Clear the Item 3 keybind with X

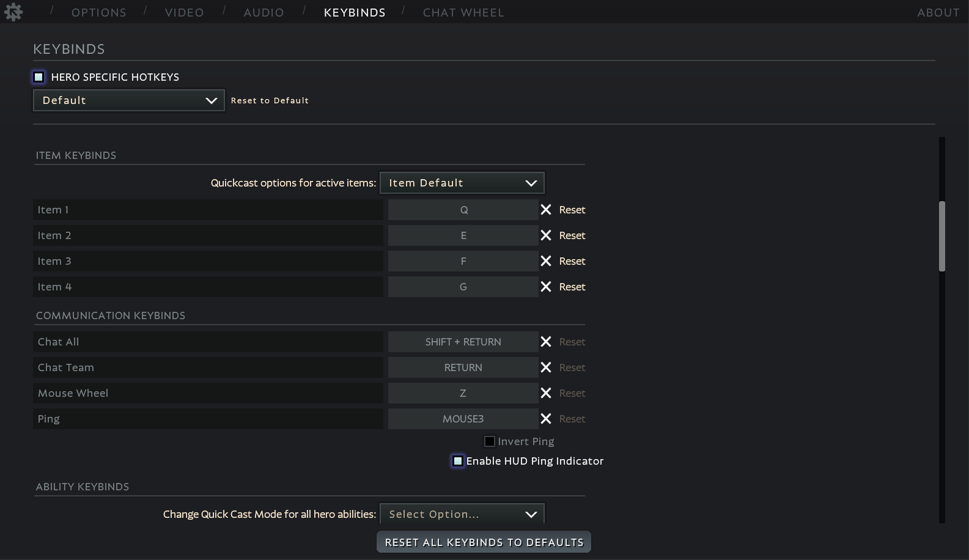(x=546, y=261)
